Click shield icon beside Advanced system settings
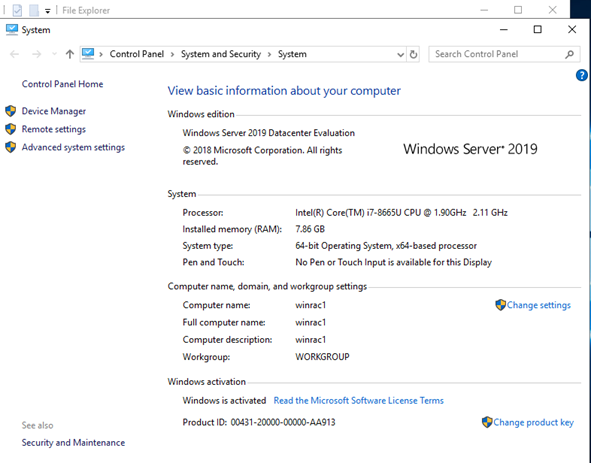The image size is (591, 463). point(11,147)
